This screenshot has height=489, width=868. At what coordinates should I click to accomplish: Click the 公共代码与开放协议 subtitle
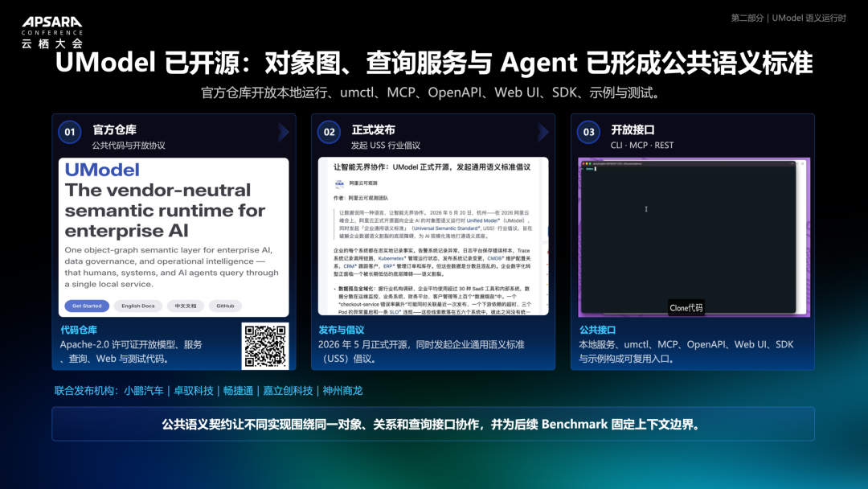[x=129, y=145]
